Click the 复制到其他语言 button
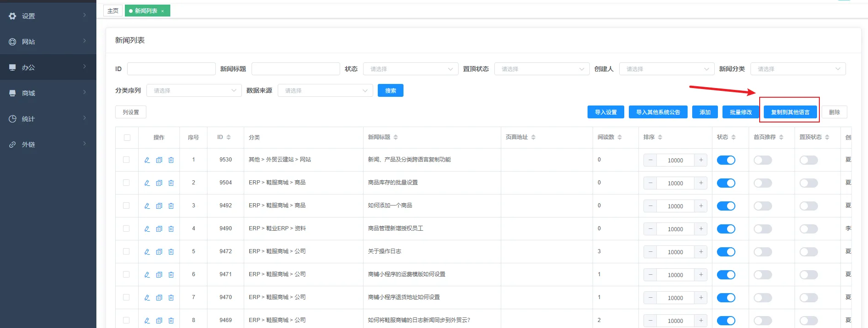The width and height of the screenshot is (868, 328). click(790, 112)
